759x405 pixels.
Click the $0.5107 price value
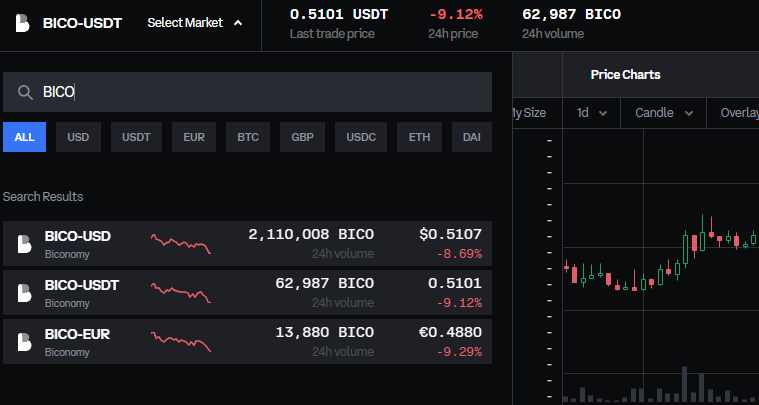point(451,235)
